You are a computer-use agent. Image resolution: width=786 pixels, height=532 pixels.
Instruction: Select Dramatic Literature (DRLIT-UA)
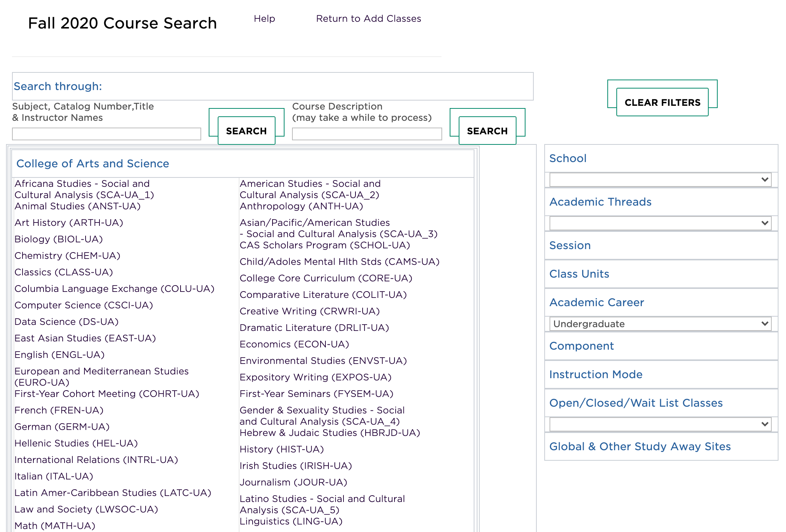315,328
